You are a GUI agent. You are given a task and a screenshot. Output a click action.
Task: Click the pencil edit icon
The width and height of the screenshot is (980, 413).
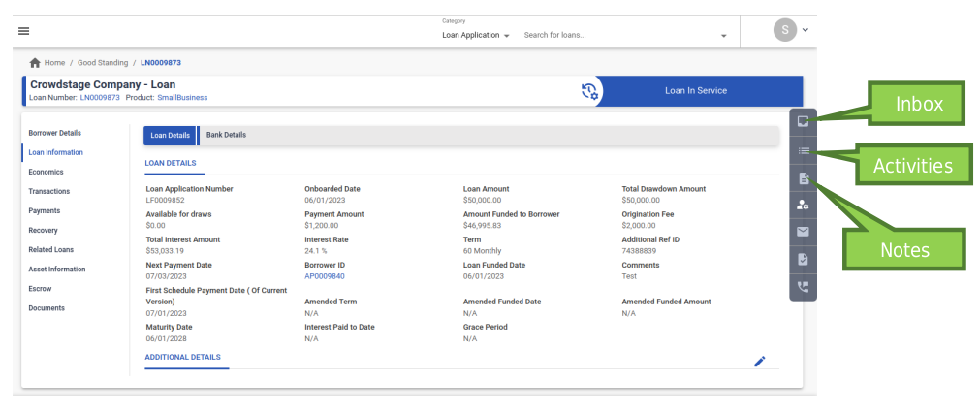coord(760,361)
